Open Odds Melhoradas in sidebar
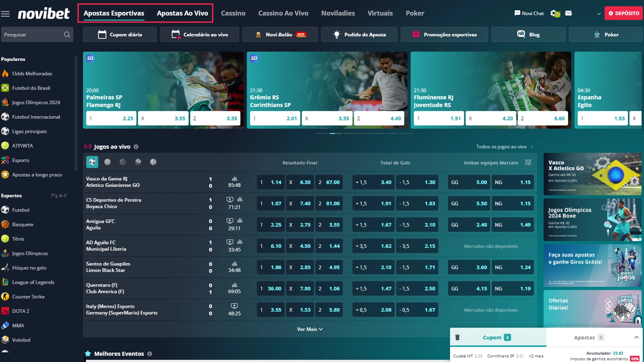Viewport: 644px width, 362px height. click(x=32, y=73)
